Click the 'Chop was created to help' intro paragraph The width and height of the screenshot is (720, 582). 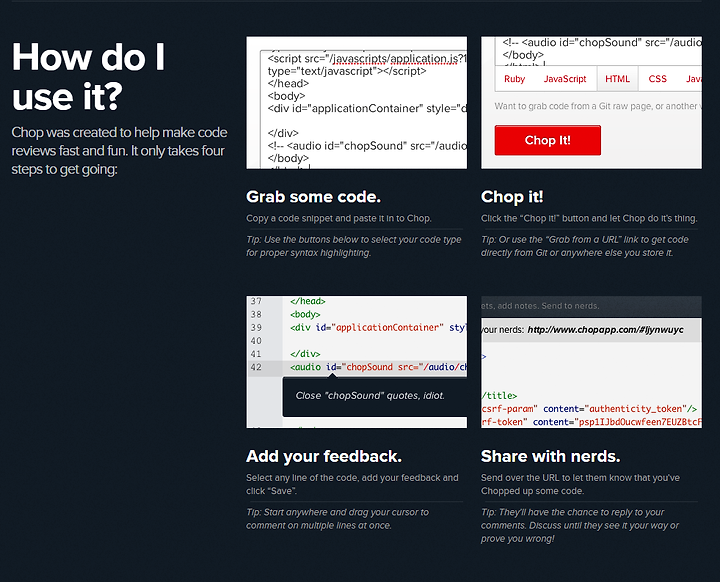coord(119,151)
